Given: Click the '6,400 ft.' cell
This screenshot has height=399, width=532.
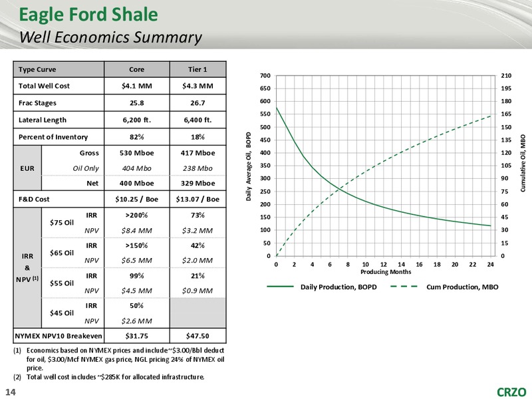Looking at the screenshot, I should 198,120.
